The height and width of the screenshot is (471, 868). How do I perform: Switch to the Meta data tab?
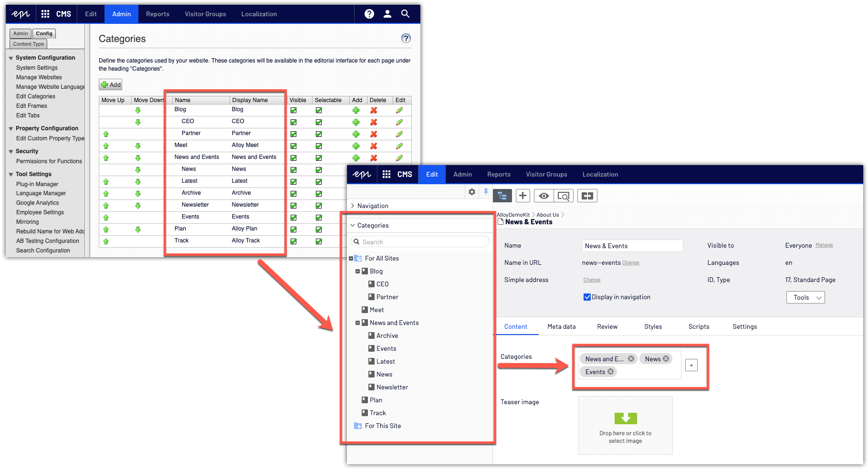[x=561, y=327]
